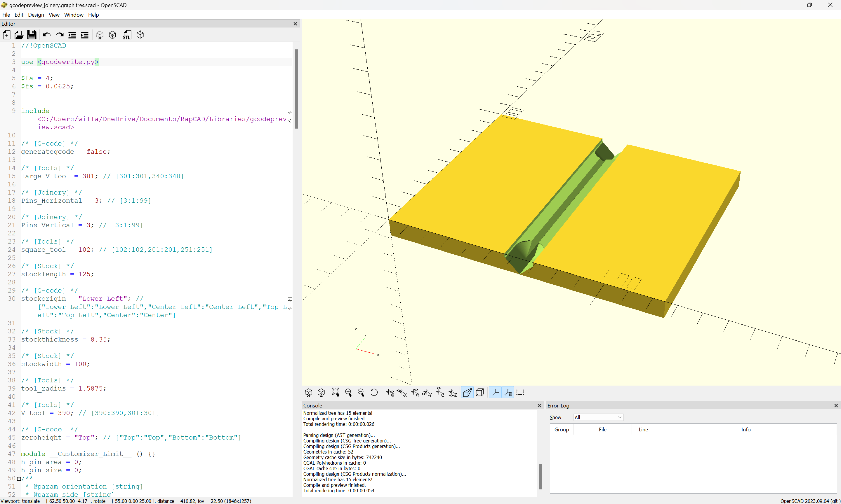
Task: Click the Info column header in Error-Log
Action: coord(746,430)
